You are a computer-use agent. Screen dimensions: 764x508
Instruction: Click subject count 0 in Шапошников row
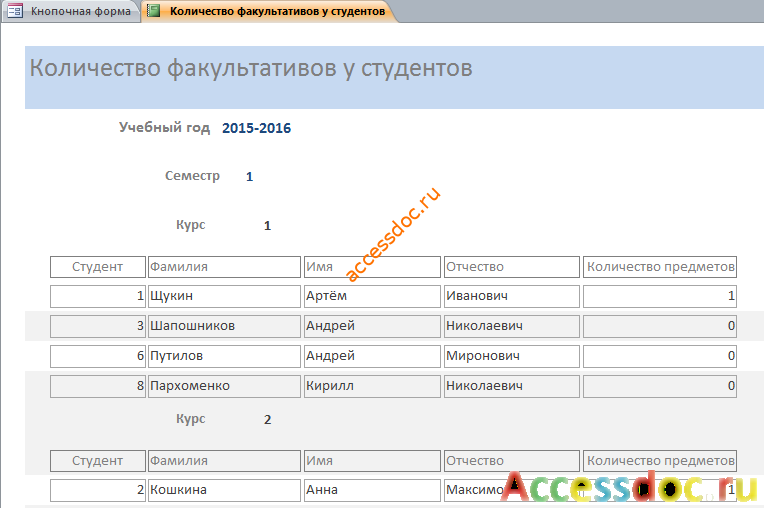pos(660,326)
